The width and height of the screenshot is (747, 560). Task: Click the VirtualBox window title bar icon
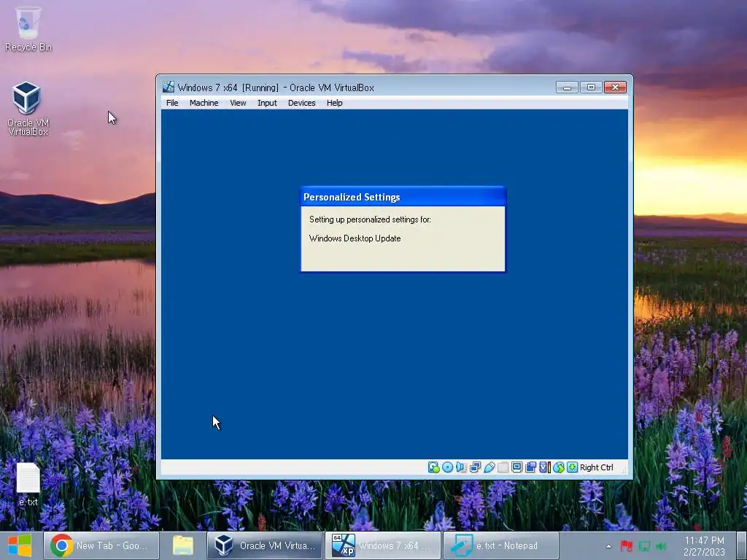[x=169, y=87]
